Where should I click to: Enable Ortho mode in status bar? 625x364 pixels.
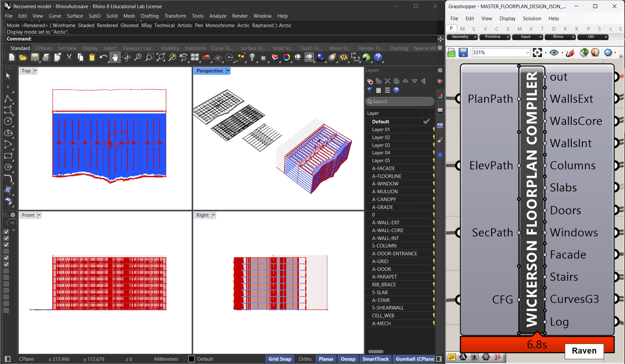click(x=305, y=359)
